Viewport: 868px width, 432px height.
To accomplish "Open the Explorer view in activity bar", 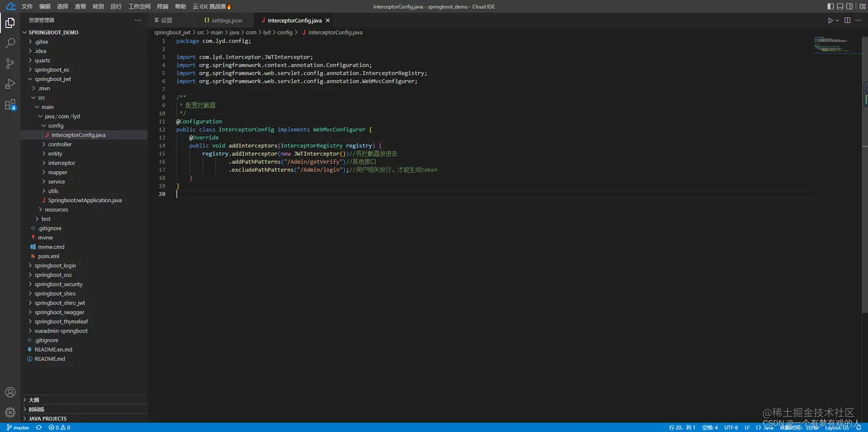I will coord(10,23).
